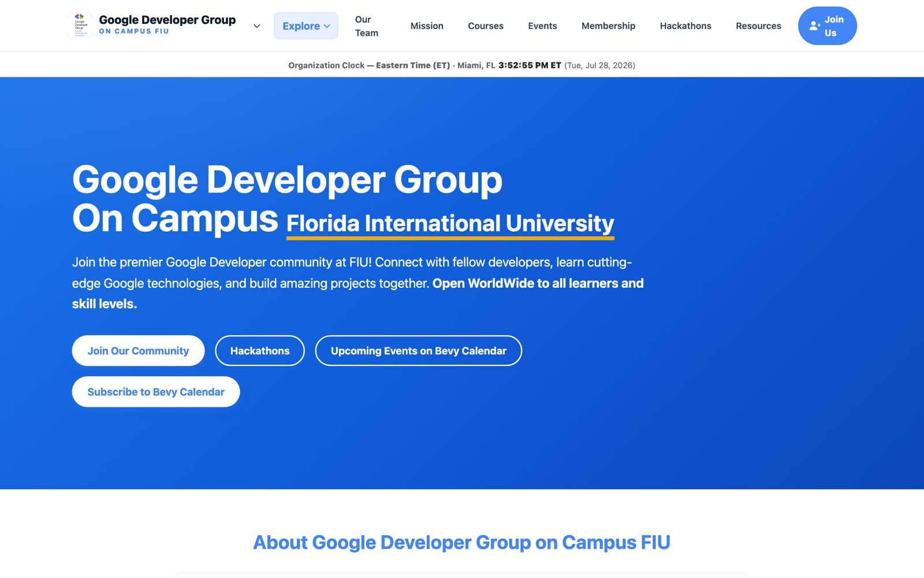Open the Our Team nav item
Screen dimensions: 924x578
point(367,26)
